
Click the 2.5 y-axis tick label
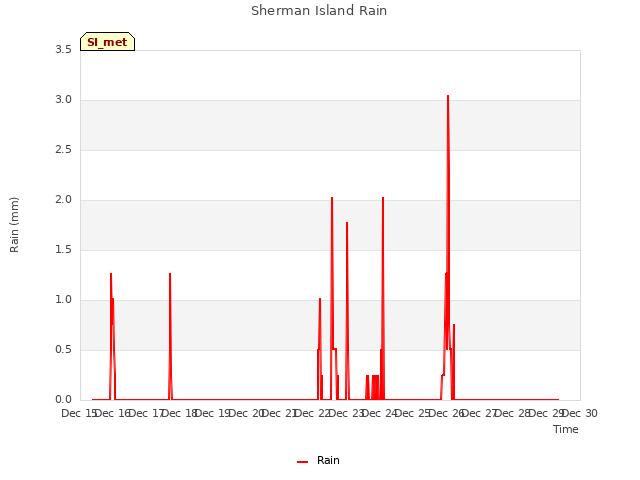point(63,150)
